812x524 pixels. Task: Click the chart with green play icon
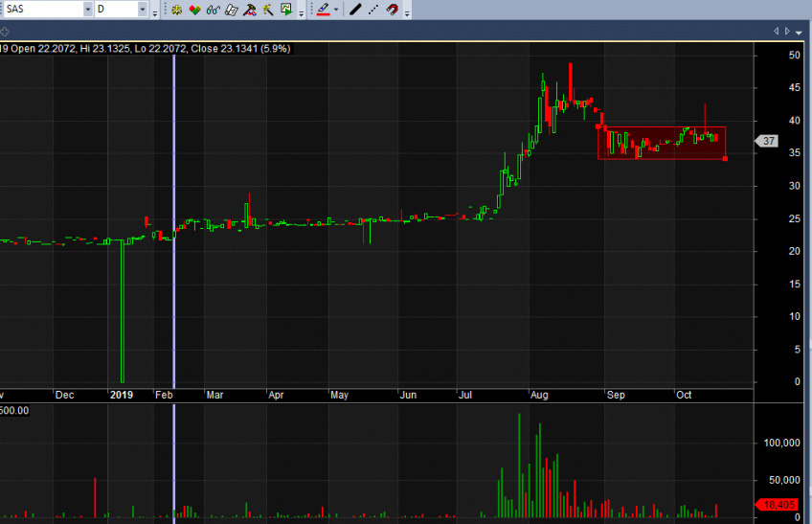click(x=286, y=10)
